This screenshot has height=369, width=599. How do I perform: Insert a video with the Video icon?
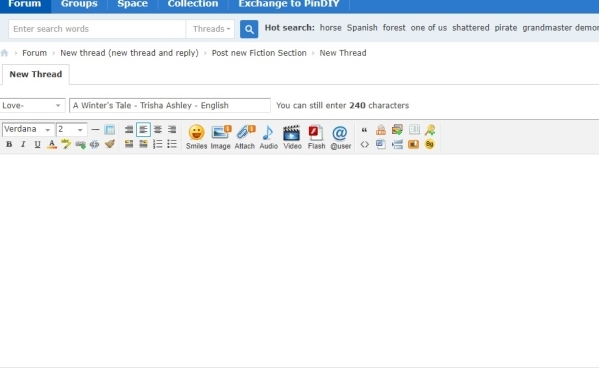(x=292, y=137)
